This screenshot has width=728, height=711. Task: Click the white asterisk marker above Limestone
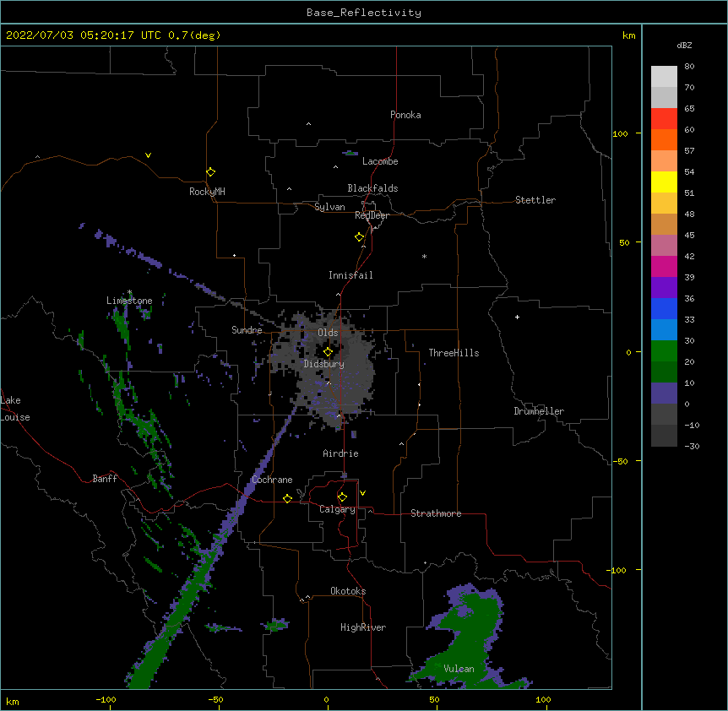[129, 292]
